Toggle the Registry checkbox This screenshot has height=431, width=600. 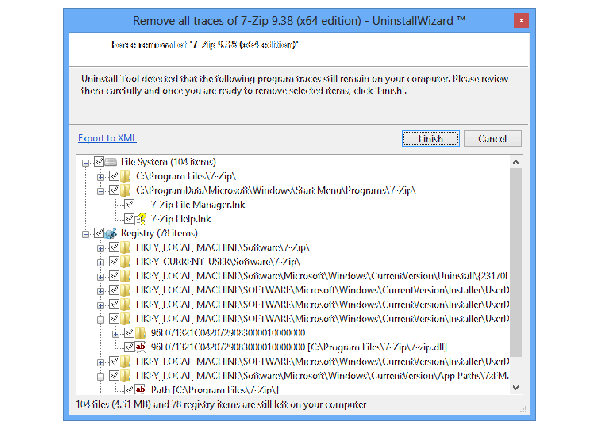click(x=99, y=233)
